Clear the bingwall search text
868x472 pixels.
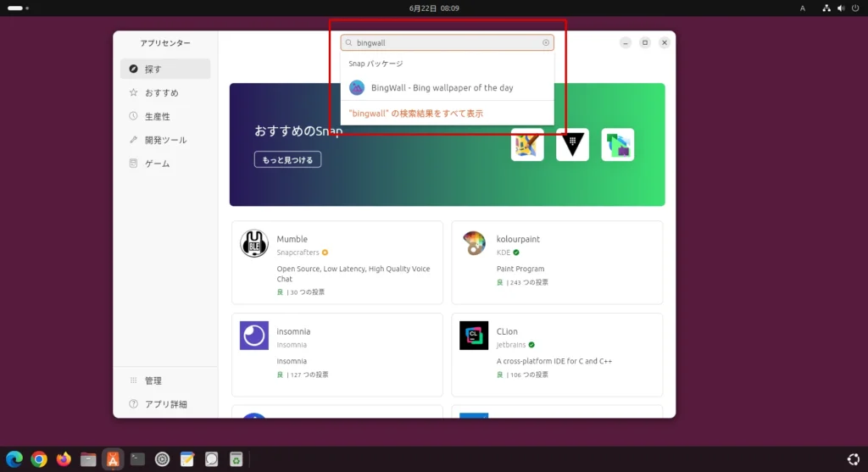(x=546, y=42)
